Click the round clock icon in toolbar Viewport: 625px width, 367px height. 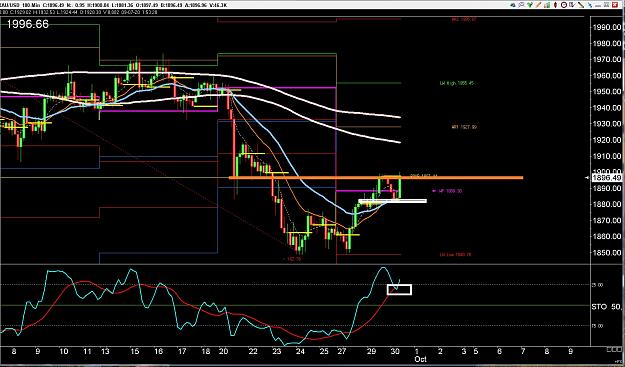pyautogui.click(x=564, y=5)
